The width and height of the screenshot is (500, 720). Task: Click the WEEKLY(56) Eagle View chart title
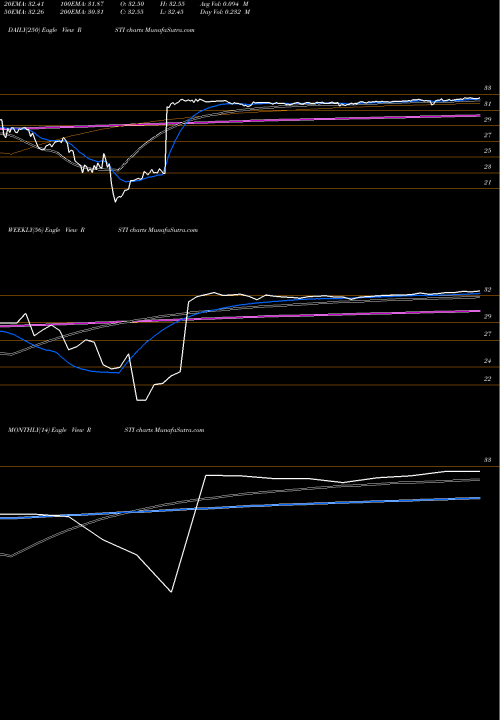pyautogui.click(x=103, y=230)
